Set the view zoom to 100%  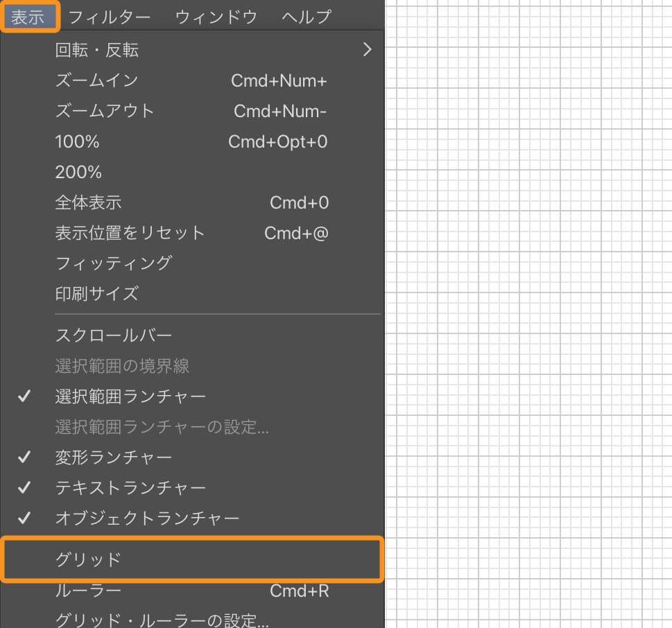[x=76, y=141]
